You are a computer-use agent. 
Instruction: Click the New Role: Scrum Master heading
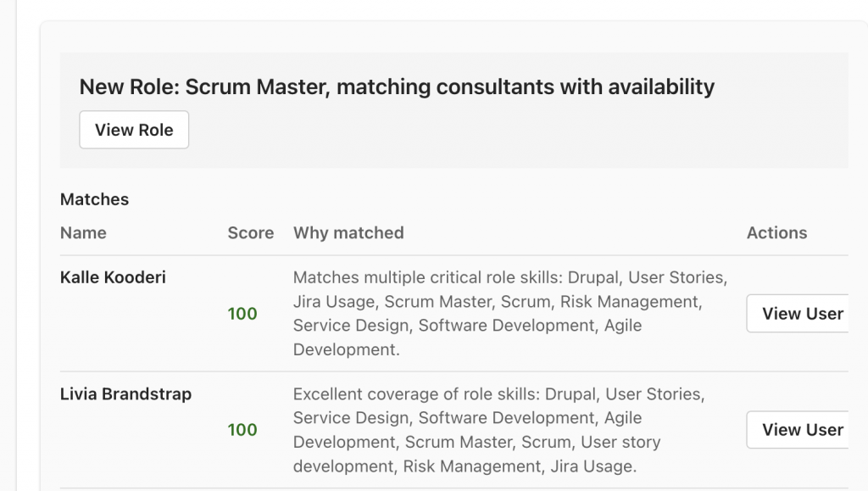pos(397,86)
